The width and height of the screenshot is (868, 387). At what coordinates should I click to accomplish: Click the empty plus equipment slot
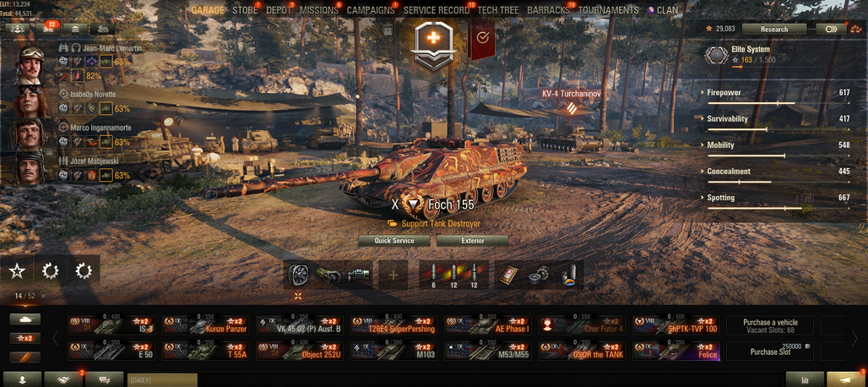coord(393,275)
